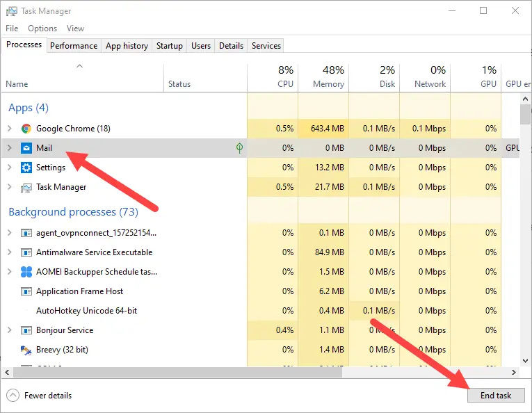532x413 pixels.
Task: Click the Application Frame Host icon
Action: point(26,291)
